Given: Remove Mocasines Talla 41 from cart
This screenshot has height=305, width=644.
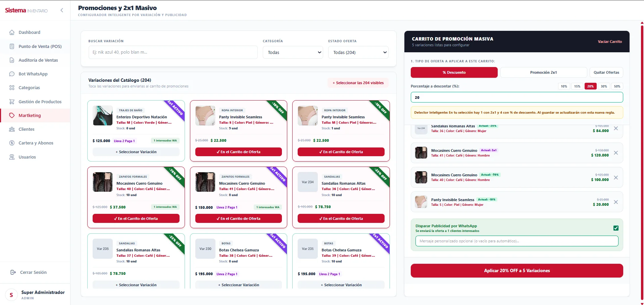Looking at the screenshot, I should (x=616, y=153).
